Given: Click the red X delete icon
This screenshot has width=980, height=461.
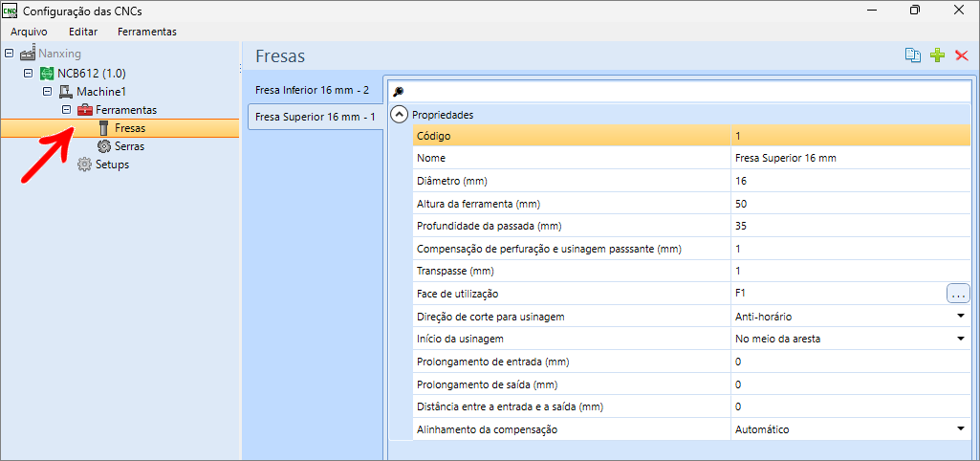Looking at the screenshot, I should coord(961,55).
